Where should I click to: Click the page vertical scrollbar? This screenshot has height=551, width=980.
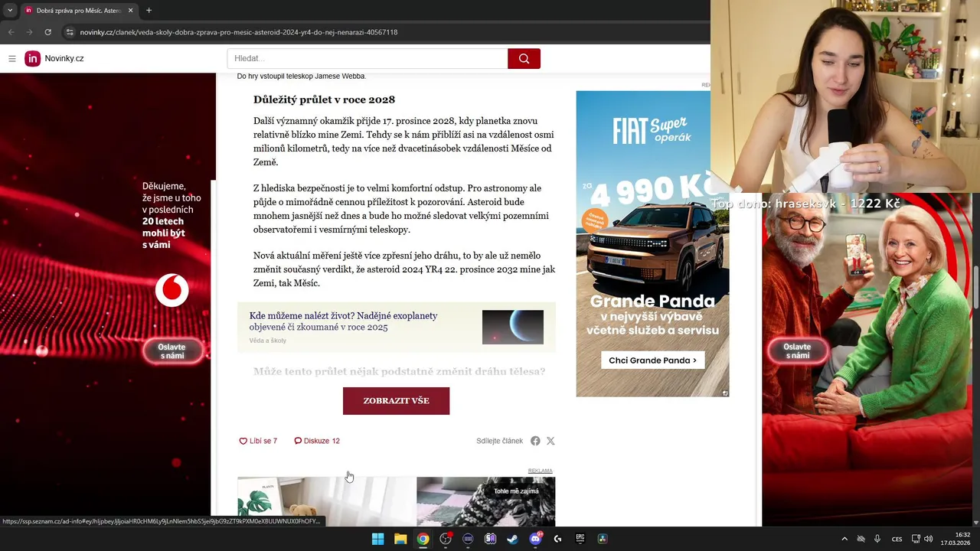click(x=976, y=287)
